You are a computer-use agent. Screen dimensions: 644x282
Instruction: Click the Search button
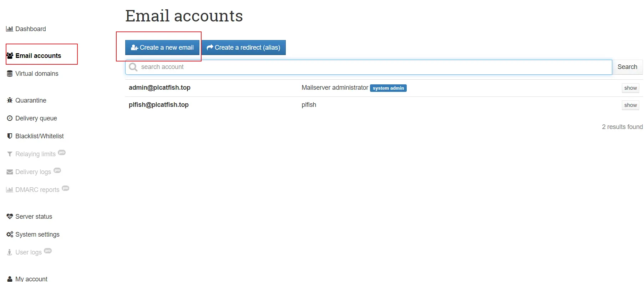(x=627, y=67)
